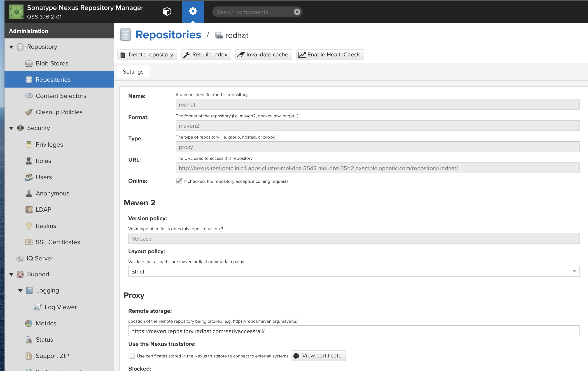Click the Administration gear icon
Viewport: 588px width, 371px height.
tap(193, 12)
